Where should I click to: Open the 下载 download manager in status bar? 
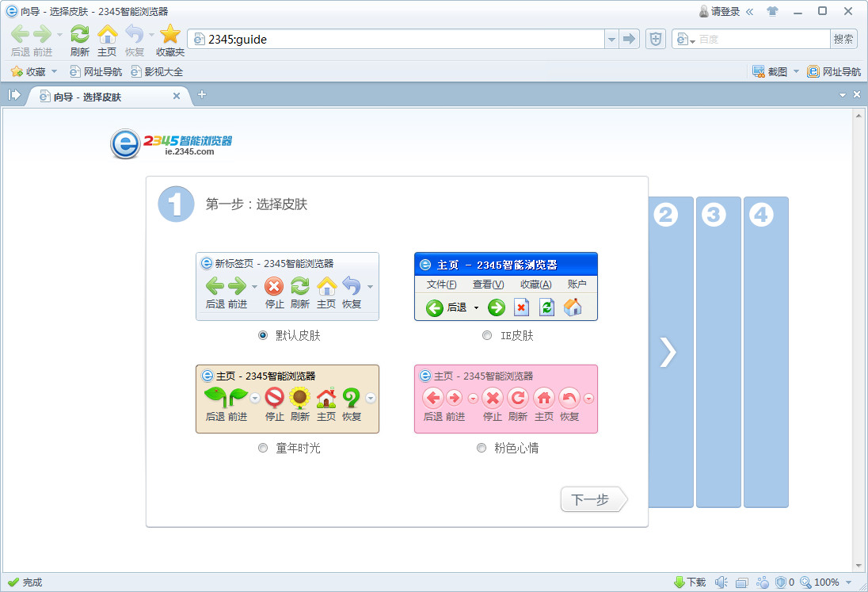click(x=690, y=582)
